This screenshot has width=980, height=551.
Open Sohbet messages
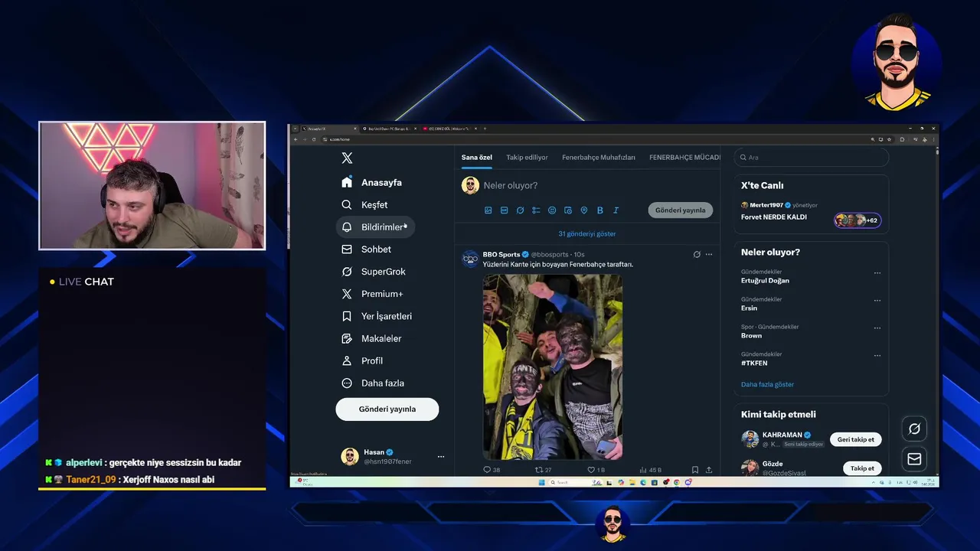(366, 249)
